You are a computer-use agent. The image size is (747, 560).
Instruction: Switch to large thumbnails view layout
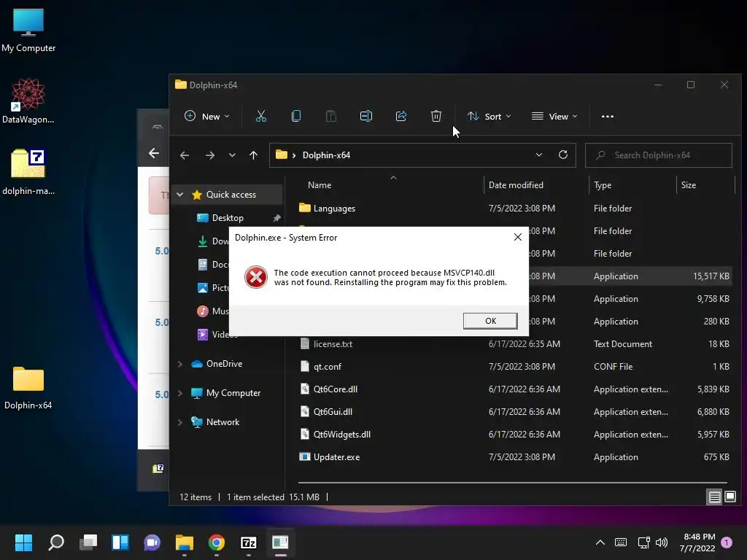point(729,497)
